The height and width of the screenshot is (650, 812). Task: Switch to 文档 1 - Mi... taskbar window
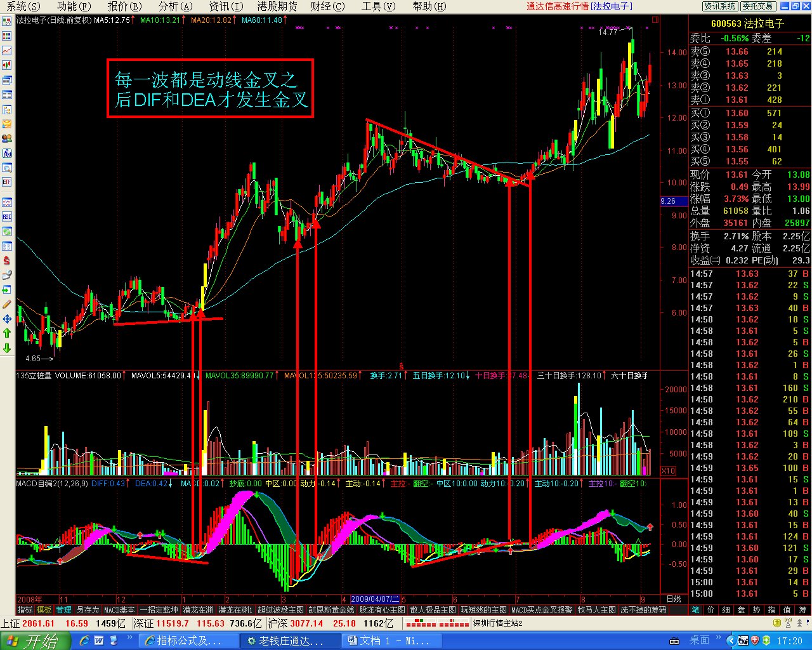[x=391, y=641]
